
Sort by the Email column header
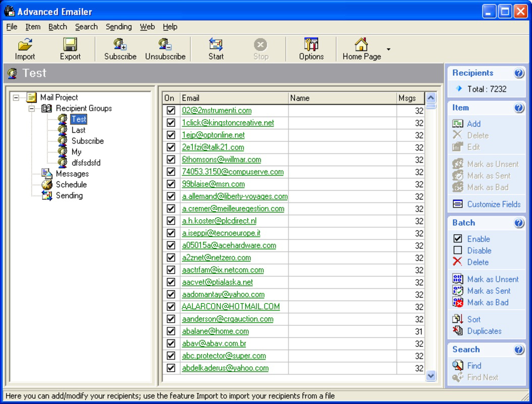point(234,98)
